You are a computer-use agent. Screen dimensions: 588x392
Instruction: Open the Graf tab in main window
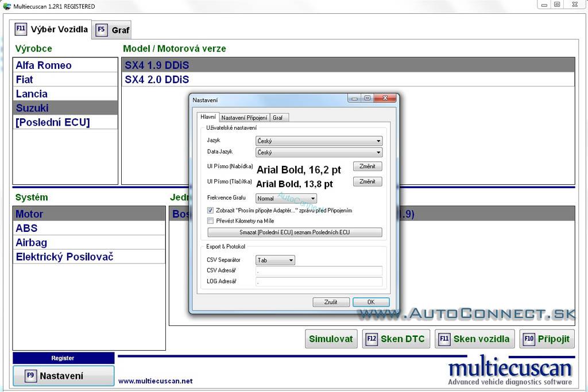(112, 30)
